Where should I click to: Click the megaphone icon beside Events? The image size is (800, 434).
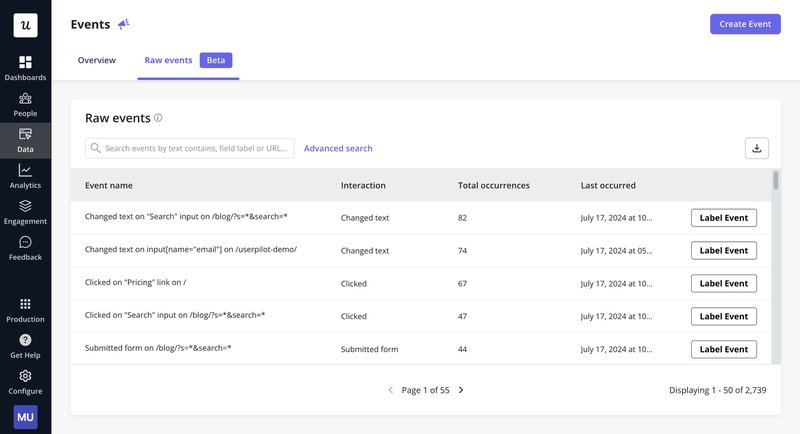pyautogui.click(x=124, y=24)
